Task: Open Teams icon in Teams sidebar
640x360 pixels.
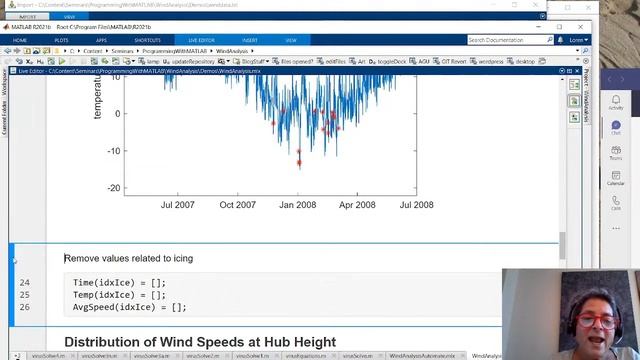Action: point(616,153)
